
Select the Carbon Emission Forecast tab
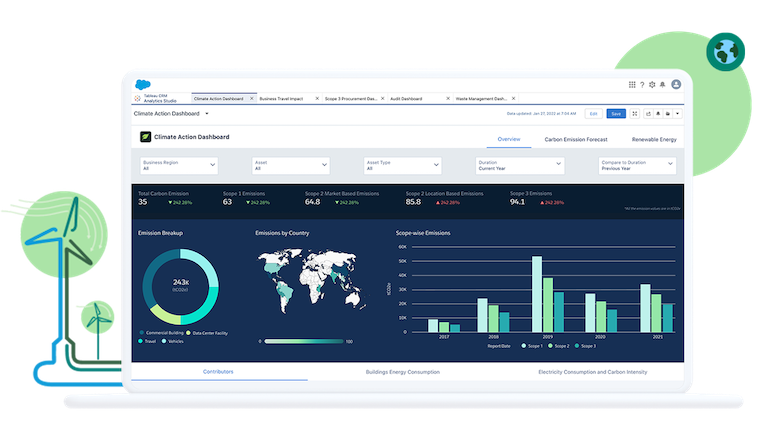tap(576, 140)
